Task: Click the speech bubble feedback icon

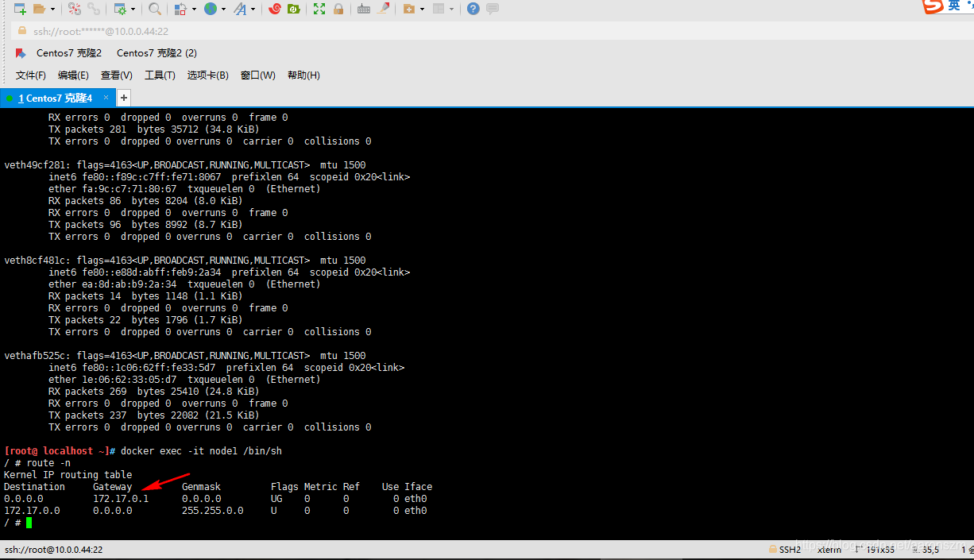Action: [493, 9]
